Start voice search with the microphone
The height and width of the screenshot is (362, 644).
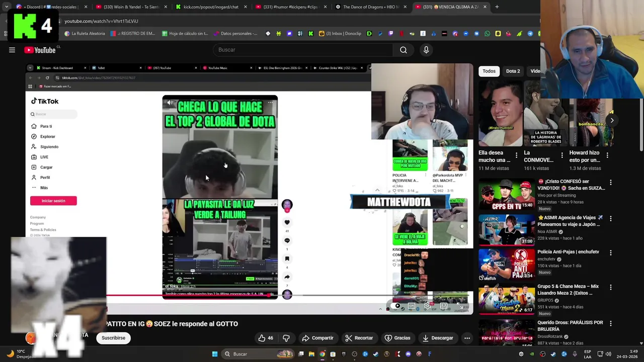(x=426, y=50)
